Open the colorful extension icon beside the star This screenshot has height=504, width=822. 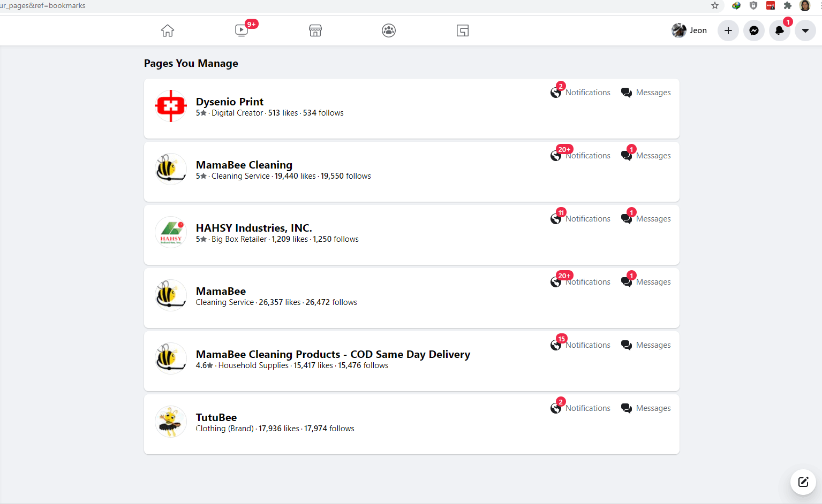[736, 5]
